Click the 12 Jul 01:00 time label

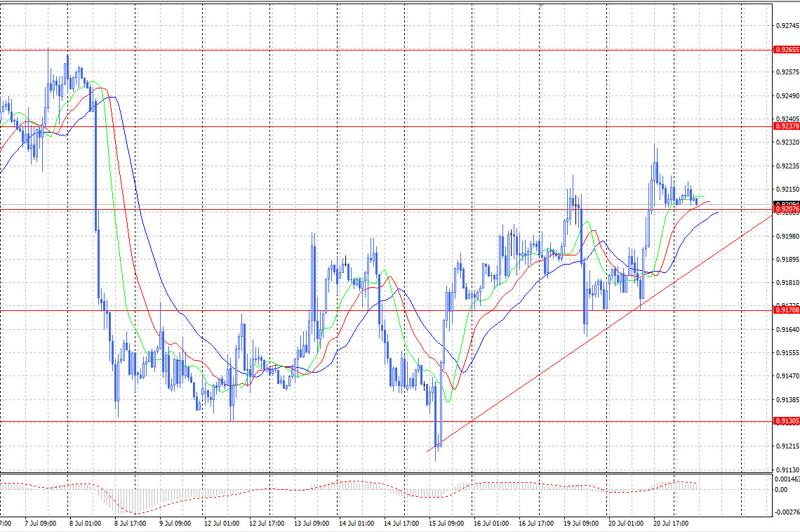[x=222, y=524]
